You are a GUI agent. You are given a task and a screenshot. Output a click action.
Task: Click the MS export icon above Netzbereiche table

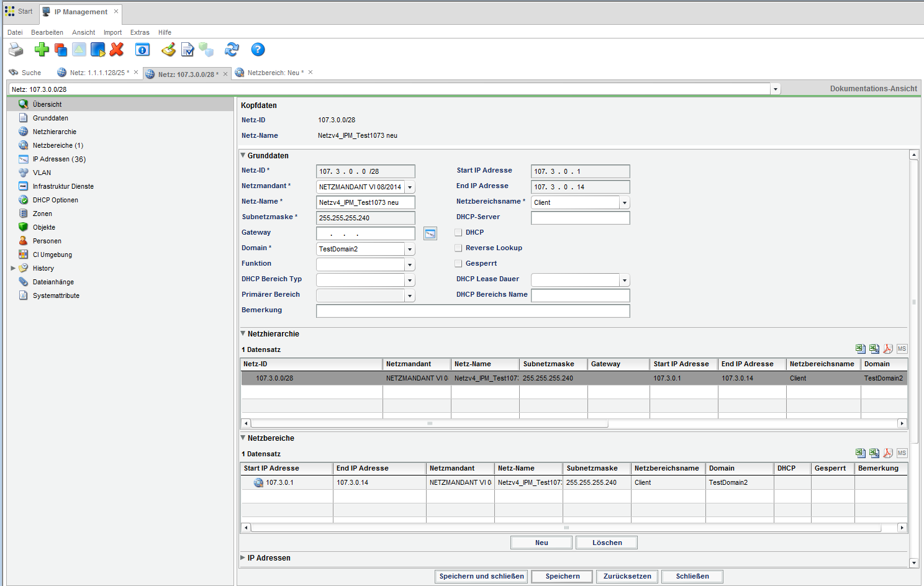902,453
